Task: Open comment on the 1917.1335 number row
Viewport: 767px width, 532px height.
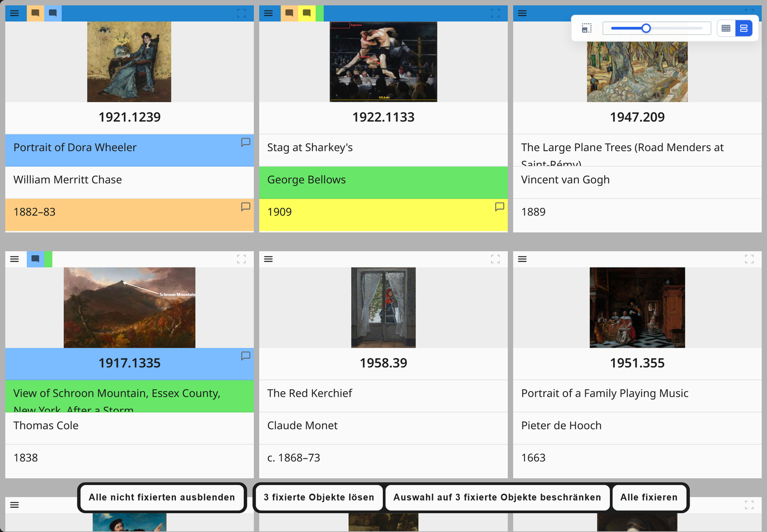Action: coord(245,356)
